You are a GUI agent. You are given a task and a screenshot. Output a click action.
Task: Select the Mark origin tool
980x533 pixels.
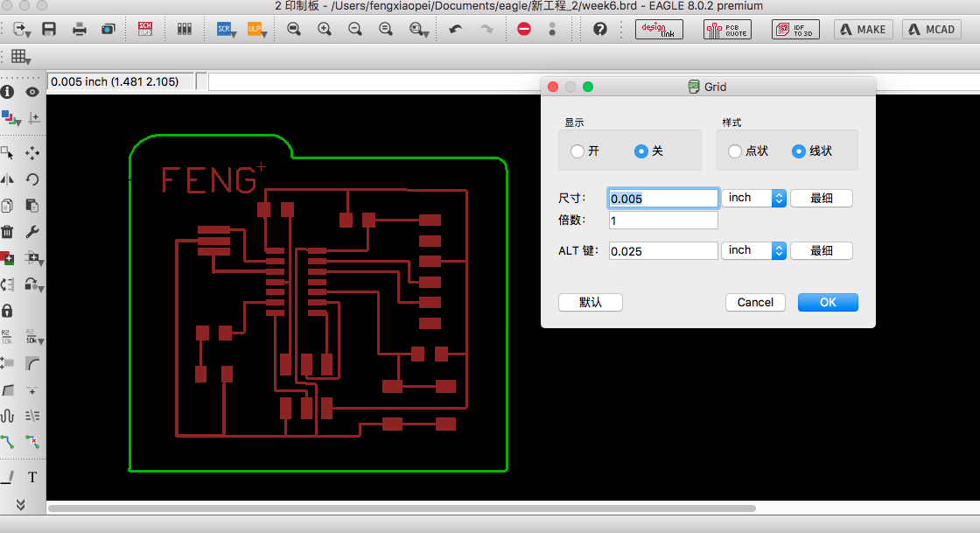click(34, 118)
